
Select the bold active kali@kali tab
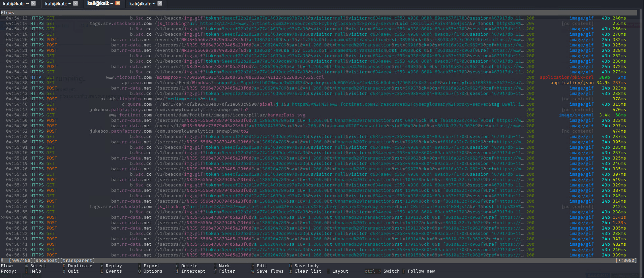tap(100, 3)
